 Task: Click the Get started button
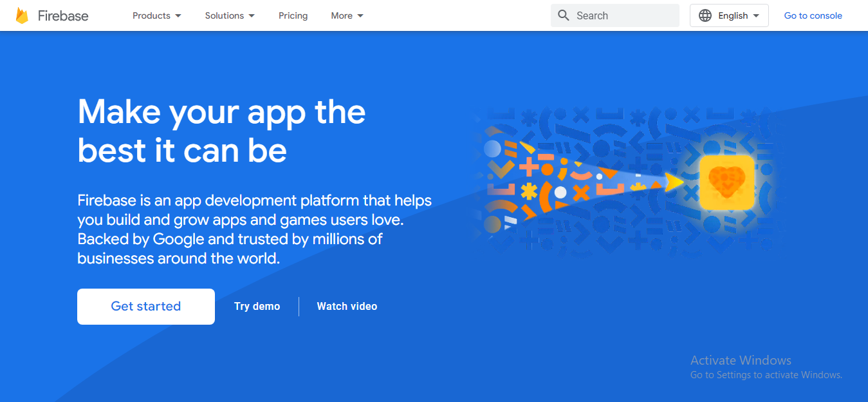click(x=146, y=307)
